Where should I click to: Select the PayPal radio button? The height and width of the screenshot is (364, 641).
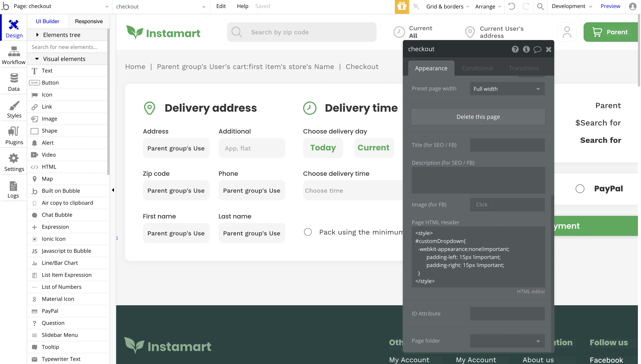(x=580, y=188)
